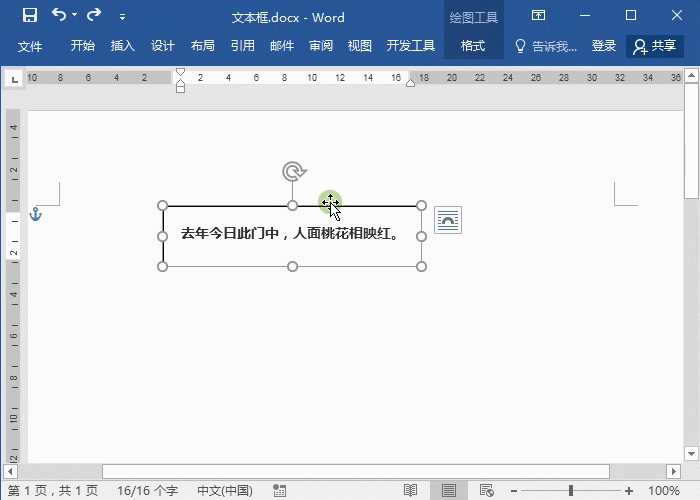The image size is (700, 500).
Task: Open Ribbon Display Options button
Action: (x=538, y=16)
